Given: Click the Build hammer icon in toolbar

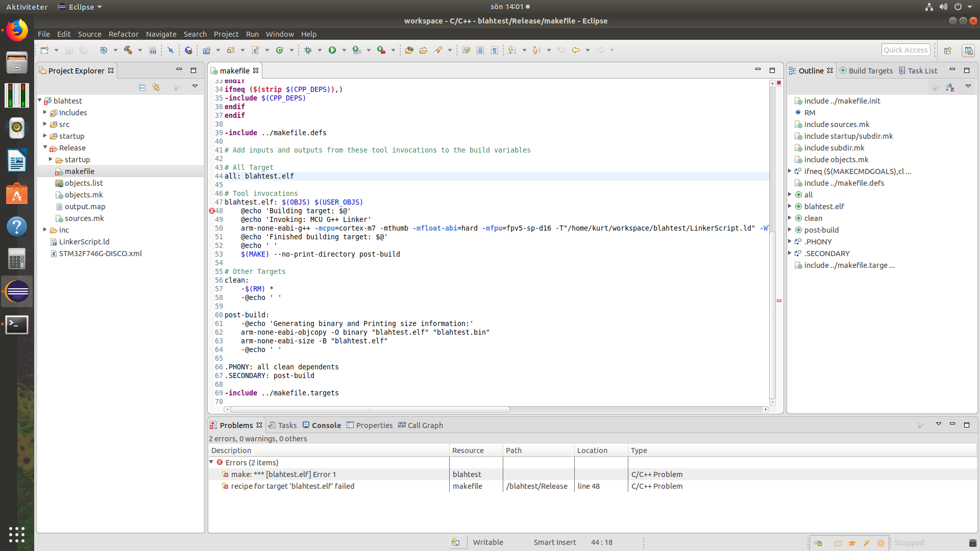Looking at the screenshot, I should coord(128,50).
